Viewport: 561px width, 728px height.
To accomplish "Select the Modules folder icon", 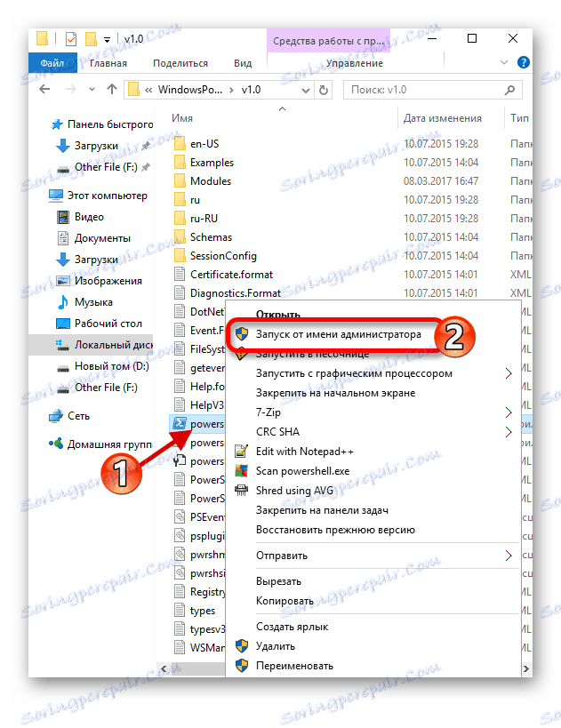I will 180,180.
